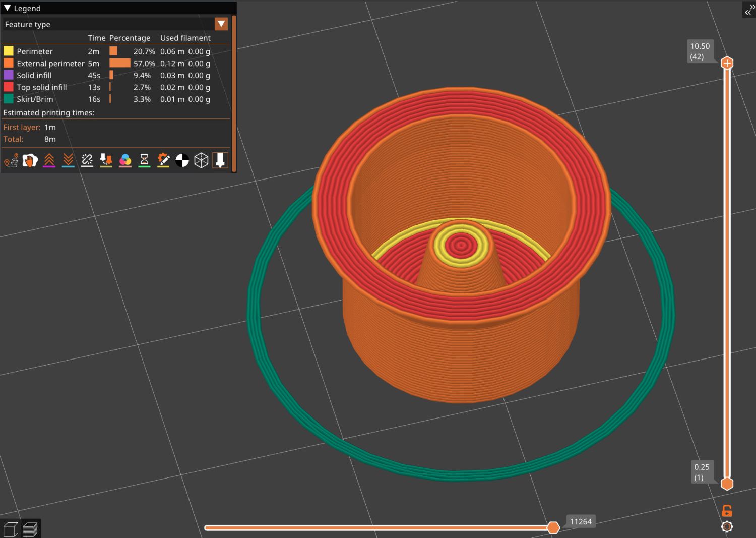Switch to sliced layers preview
Image resolution: width=756 pixels, height=538 pixels.
pyautogui.click(x=30, y=529)
